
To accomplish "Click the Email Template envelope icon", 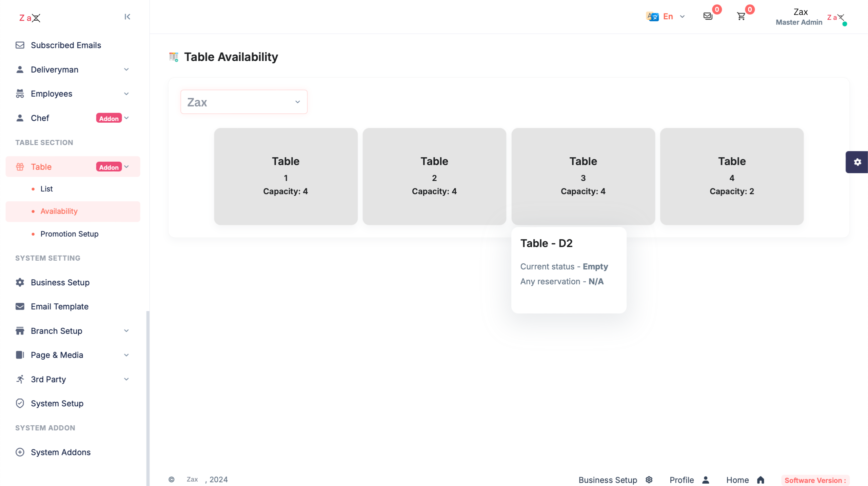I will click(20, 306).
